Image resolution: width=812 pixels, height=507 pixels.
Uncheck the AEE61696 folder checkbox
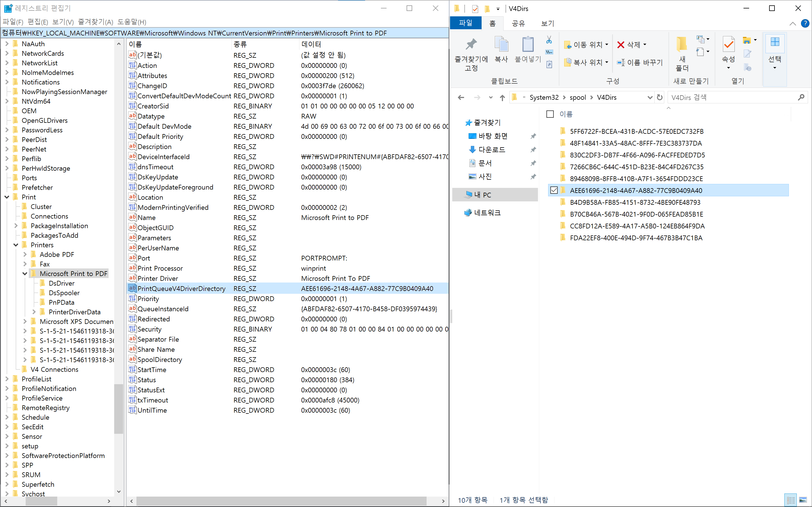tap(554, 190)
